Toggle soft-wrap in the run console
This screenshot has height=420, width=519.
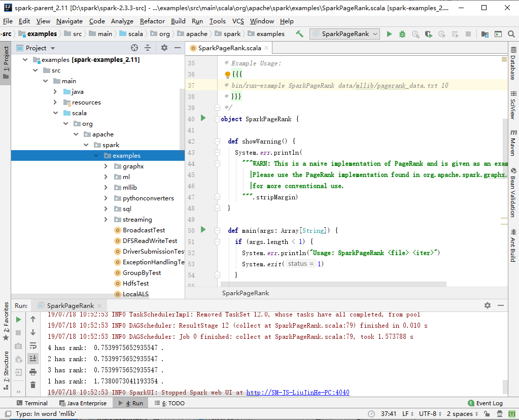pos(33,346)
